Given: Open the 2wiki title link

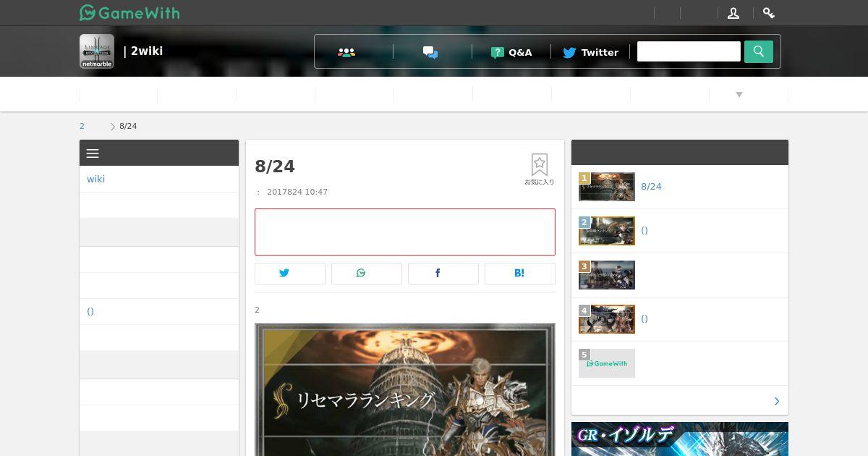Looking at the screenshot, I should click(143, 51).
